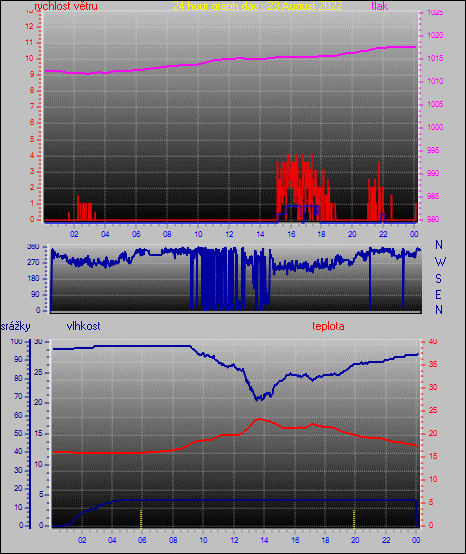Click the red 'teplota' temperature label
The image size is (466, 554).
coord(328,326)
